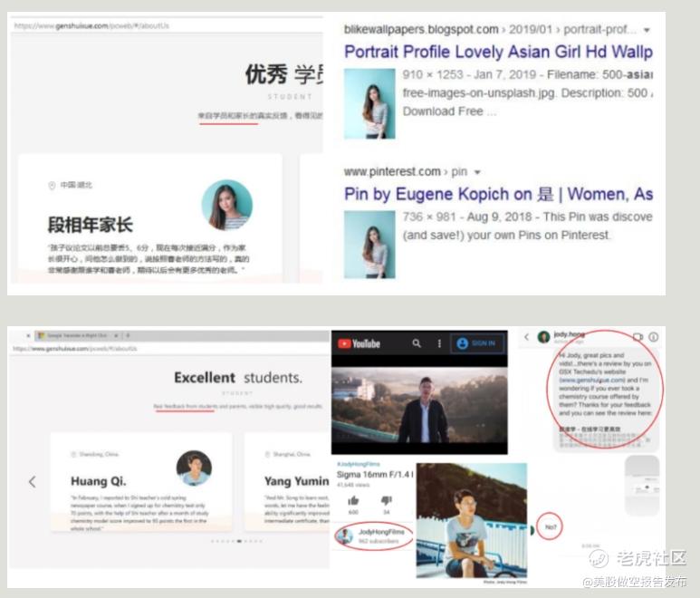Click location icon on Huang Qi card
This screenshot has height=598, width=700.
(x=73, y=454)
